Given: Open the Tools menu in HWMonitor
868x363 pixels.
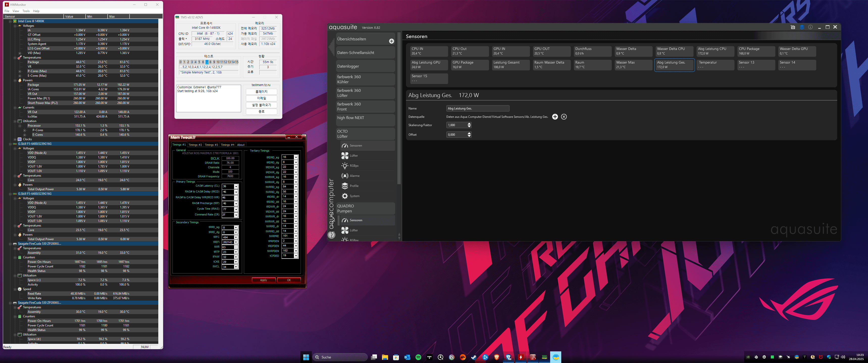Looking at the screenshot, I should [x=26, y=11].
